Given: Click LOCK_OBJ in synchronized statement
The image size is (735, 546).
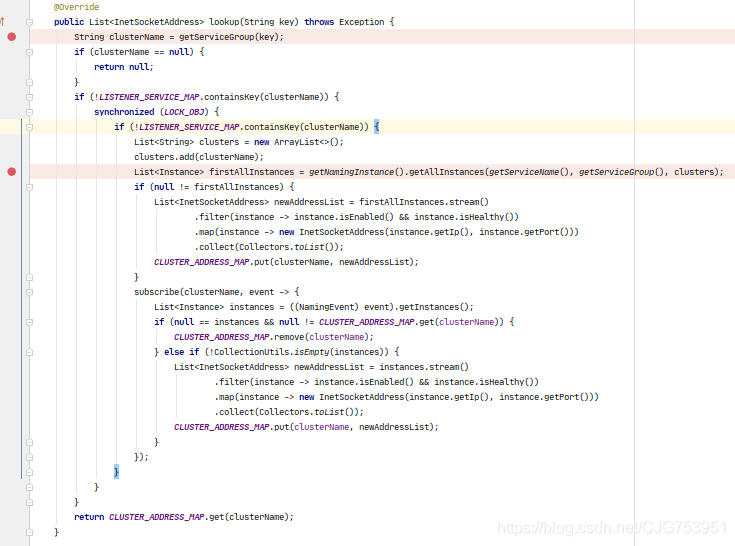Looking at the screenshot, I should click(x=184, y=112).
